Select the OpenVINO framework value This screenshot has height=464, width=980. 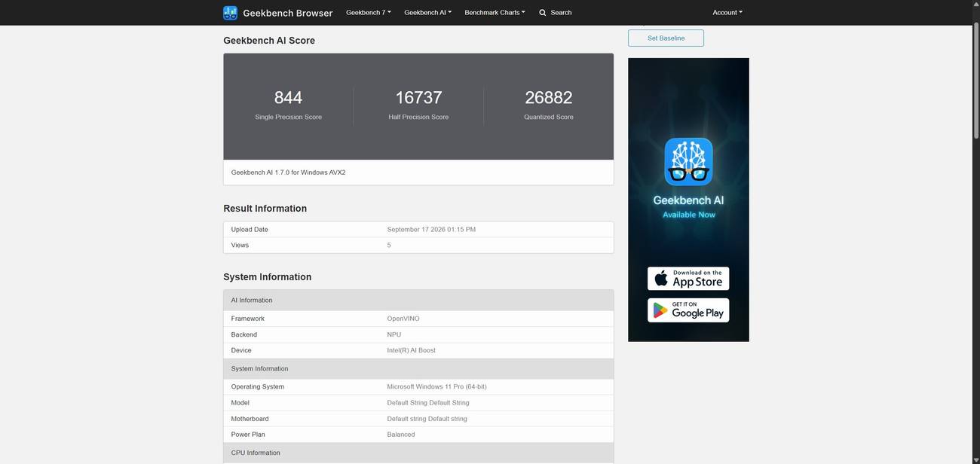(403, 319)
